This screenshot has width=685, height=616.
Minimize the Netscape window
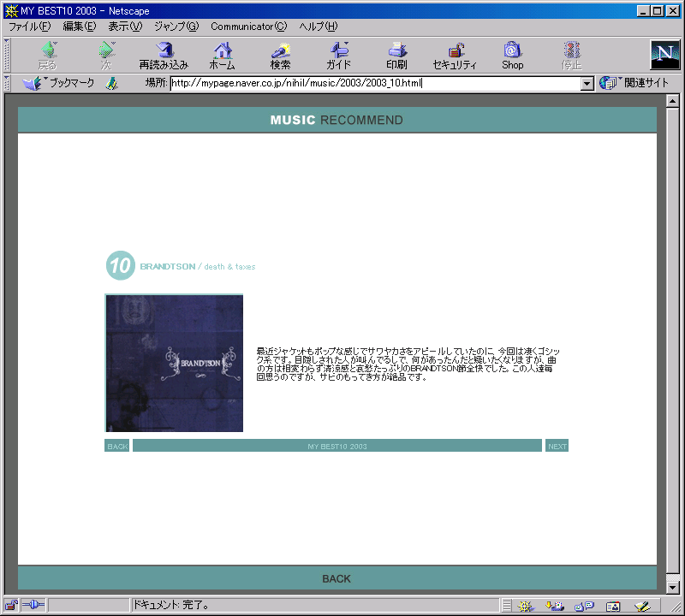click(x=643, y=11)
